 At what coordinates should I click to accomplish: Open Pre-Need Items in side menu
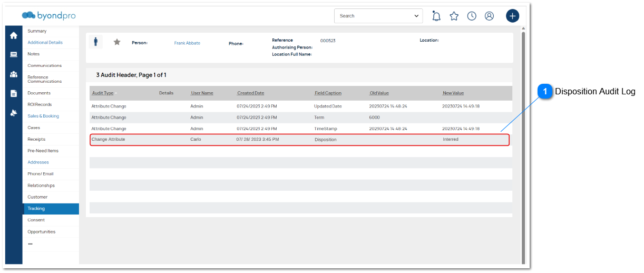43,151
